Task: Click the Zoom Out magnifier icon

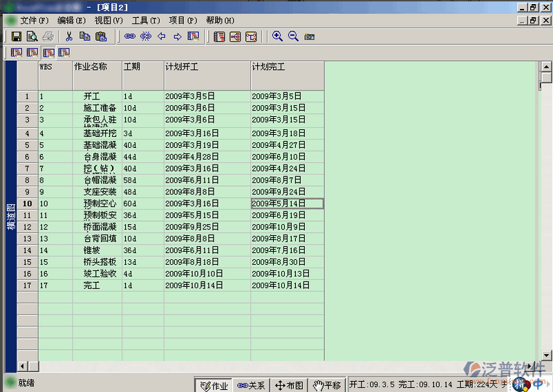Action: coord(293,37)
